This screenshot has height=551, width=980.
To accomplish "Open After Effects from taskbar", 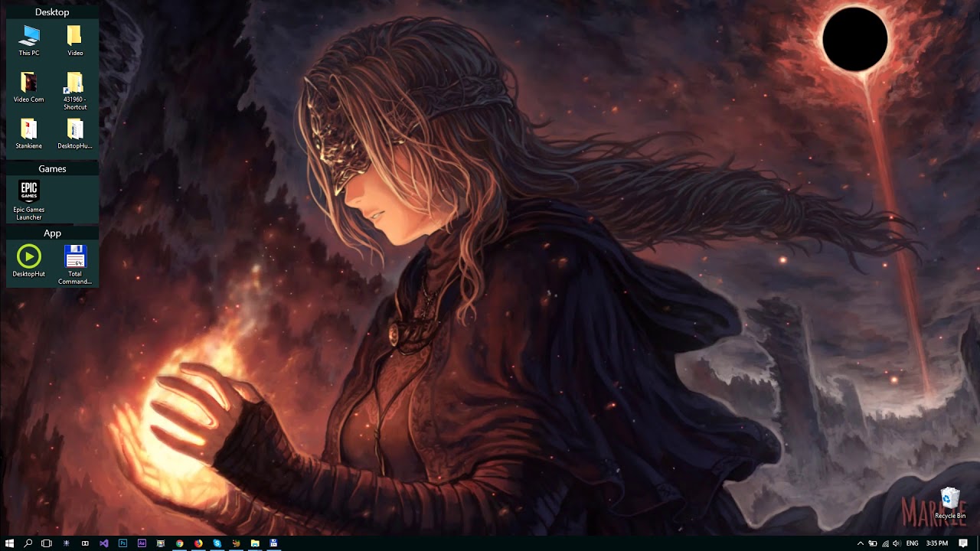I will point(142,543).
